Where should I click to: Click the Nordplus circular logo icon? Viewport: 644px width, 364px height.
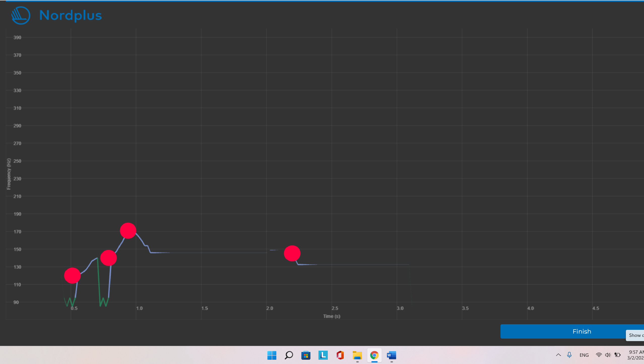(21, 16)
